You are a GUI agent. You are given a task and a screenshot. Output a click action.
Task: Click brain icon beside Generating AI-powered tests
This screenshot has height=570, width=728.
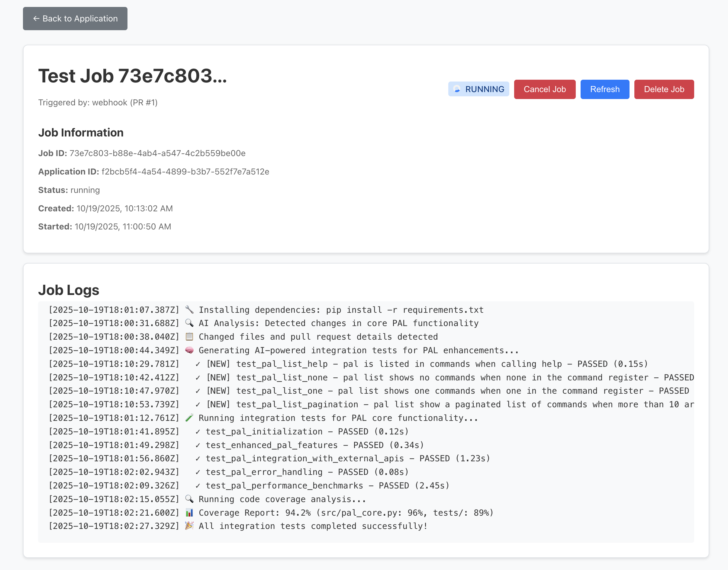pyautogui.click(x=189, y=350)
